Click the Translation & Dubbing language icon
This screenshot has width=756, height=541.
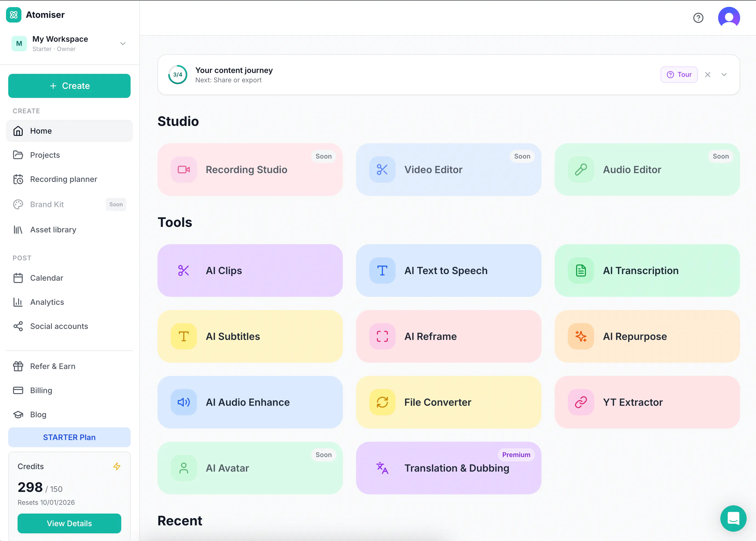(x=382, y=468)
